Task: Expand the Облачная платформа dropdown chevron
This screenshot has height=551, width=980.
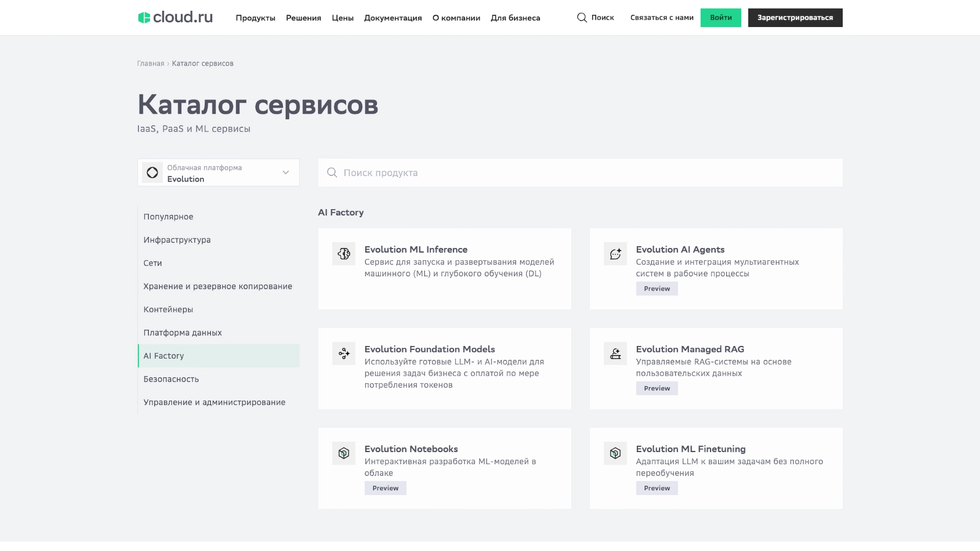Action: coord(286,172)
